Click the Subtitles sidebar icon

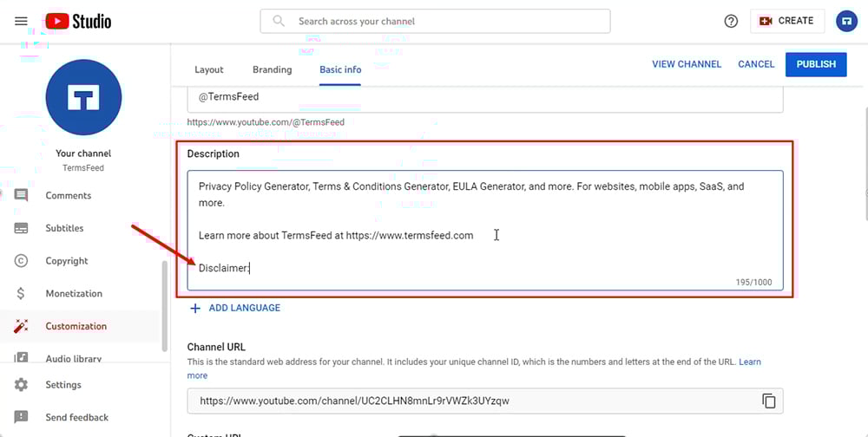[x=21, y=228]
